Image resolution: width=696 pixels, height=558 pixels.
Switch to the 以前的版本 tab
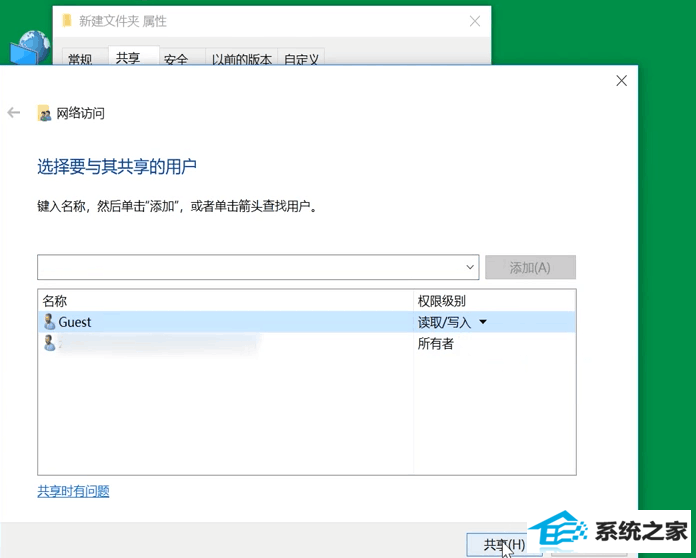241,58
